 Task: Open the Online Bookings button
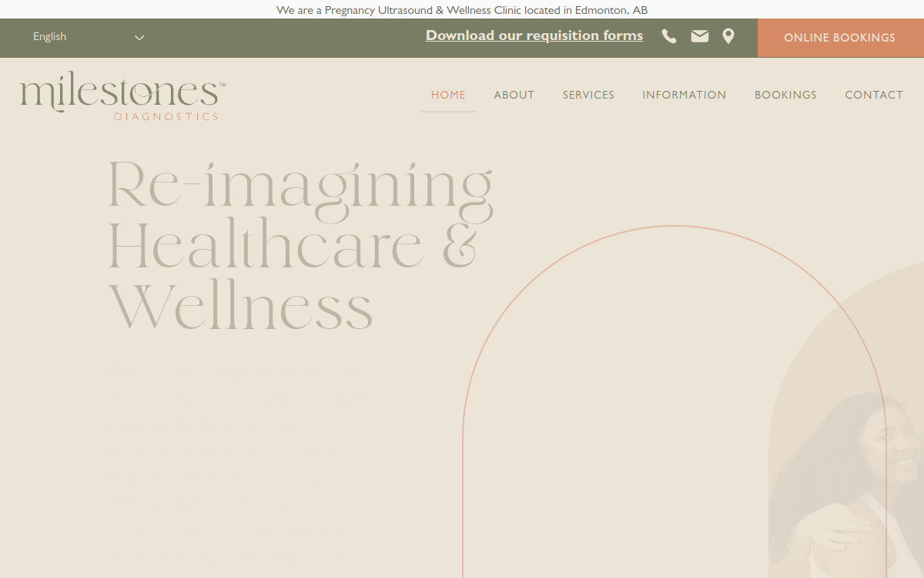point(840,38)
